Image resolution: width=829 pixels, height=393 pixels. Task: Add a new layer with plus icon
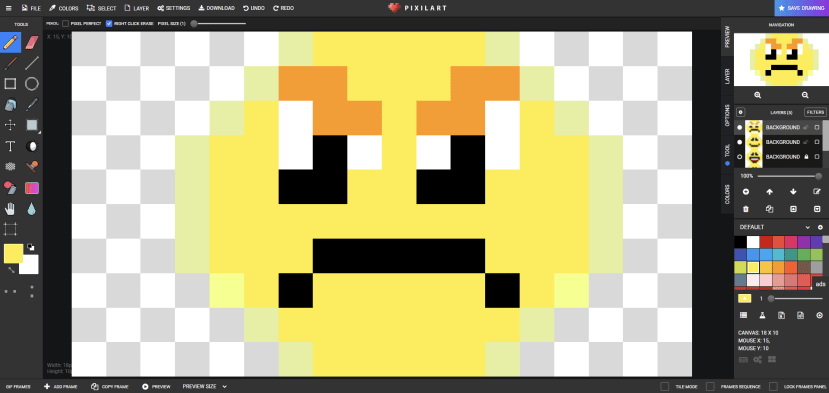coord(746,192)
